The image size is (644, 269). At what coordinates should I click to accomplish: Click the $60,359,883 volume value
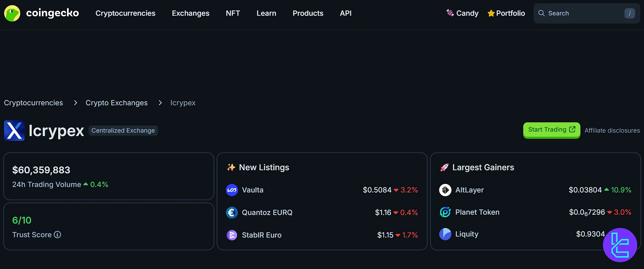tap(41, 170)
